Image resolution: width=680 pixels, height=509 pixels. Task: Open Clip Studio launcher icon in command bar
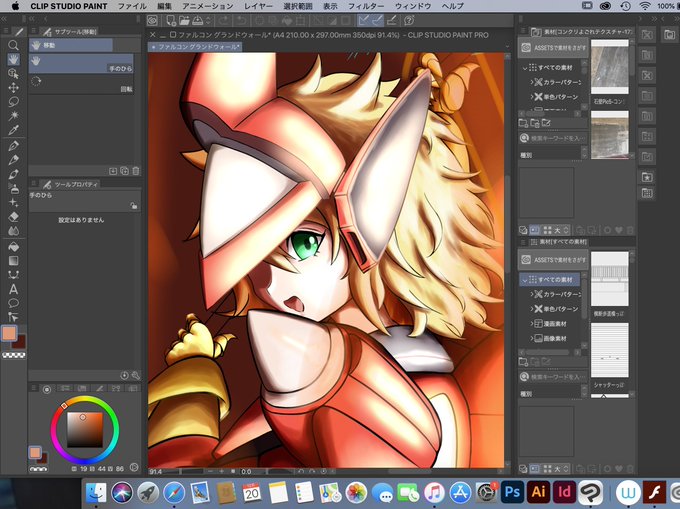coord(152,20)
